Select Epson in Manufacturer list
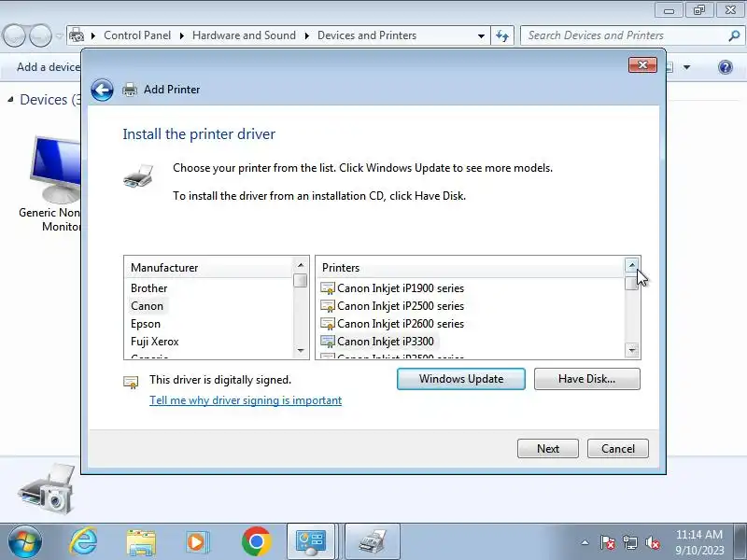This screenshot has height=560, width=747. click(x=146, y=324)
